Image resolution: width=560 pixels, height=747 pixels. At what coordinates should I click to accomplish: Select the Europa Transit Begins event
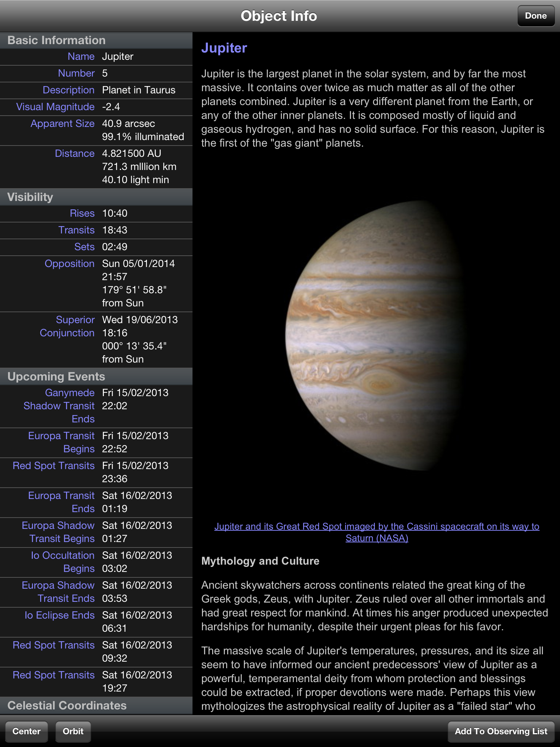click(96, 442)
